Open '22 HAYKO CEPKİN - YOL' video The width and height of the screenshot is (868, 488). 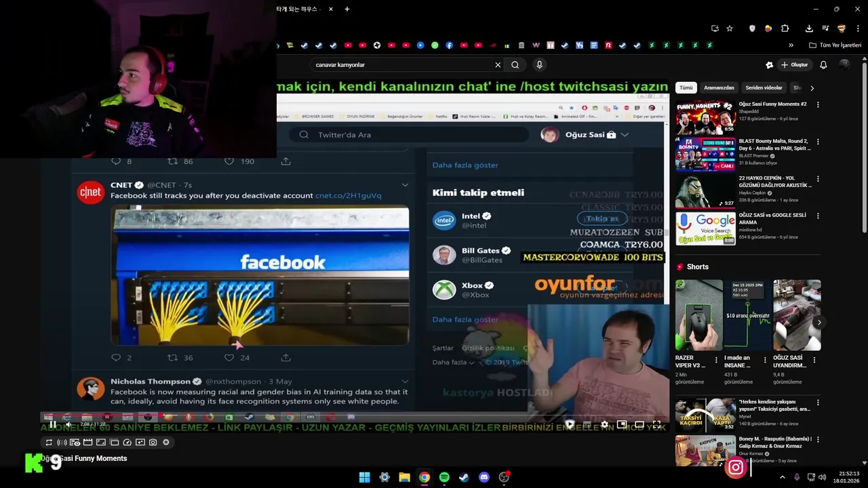(x=705, y=191)
